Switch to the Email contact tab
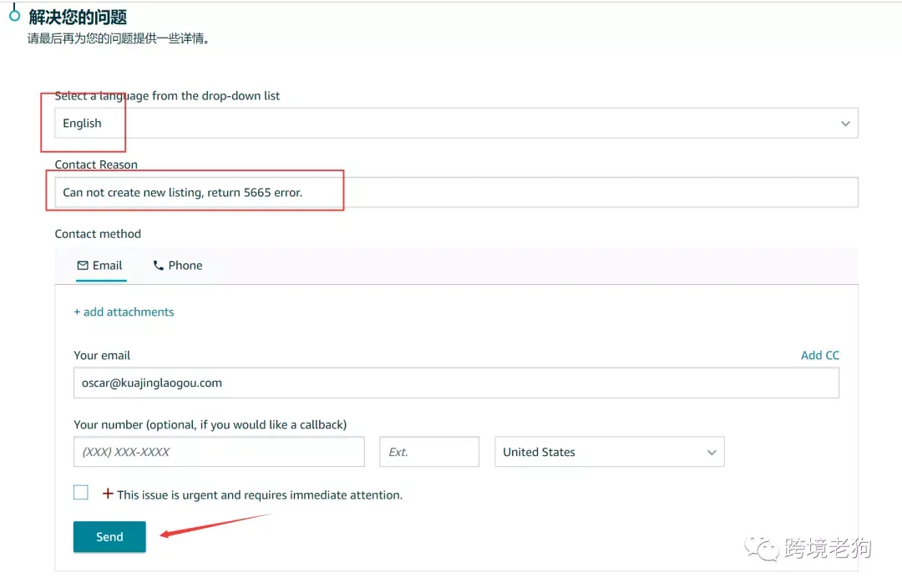The image size is (902, 588). click(x=100, y=266)
